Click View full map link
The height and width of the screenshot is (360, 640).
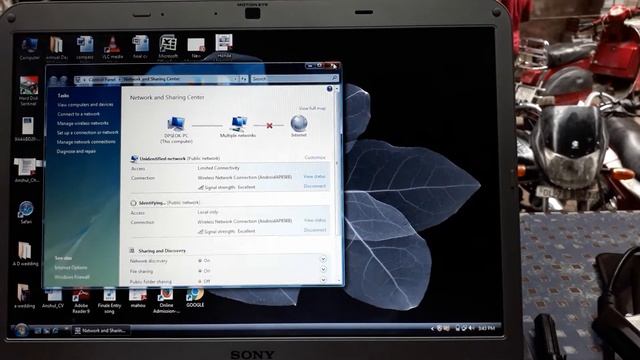[312, 109]
